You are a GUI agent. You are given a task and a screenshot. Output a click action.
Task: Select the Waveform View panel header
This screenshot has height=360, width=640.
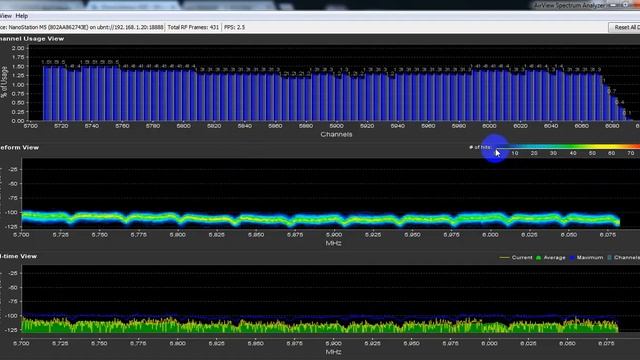point(19,147)
